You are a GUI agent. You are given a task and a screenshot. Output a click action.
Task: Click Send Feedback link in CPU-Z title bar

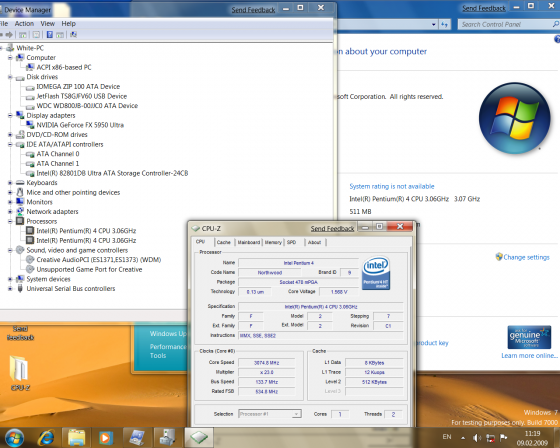pos(332,229)
